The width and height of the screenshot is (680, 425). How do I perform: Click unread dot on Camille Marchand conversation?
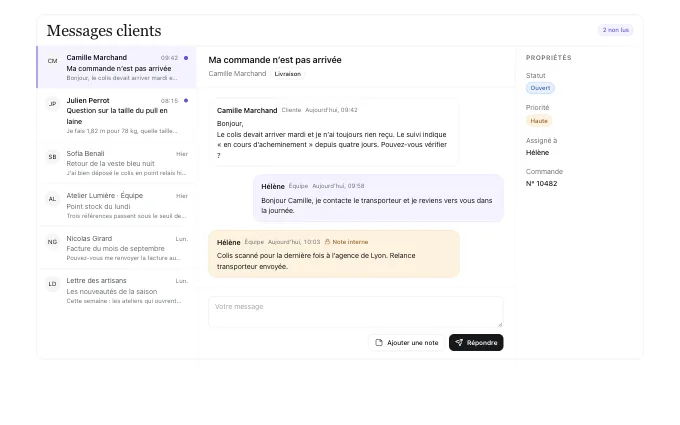click(186, 58)
